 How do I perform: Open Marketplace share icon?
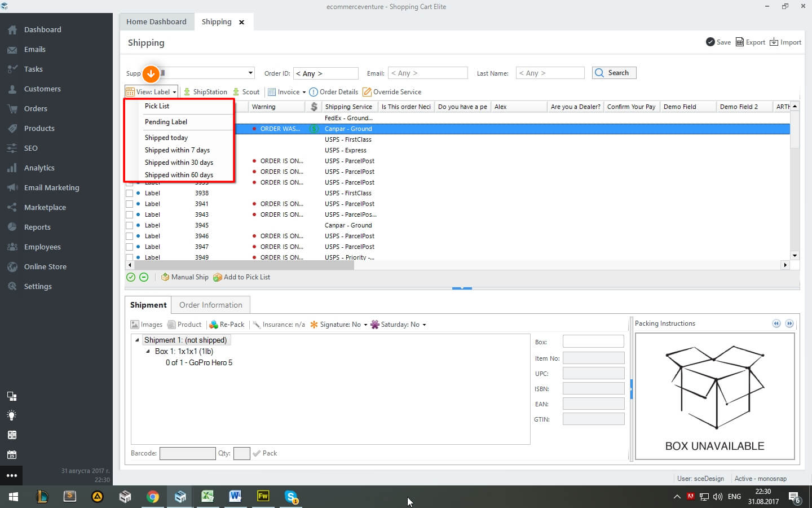[12, 208]
